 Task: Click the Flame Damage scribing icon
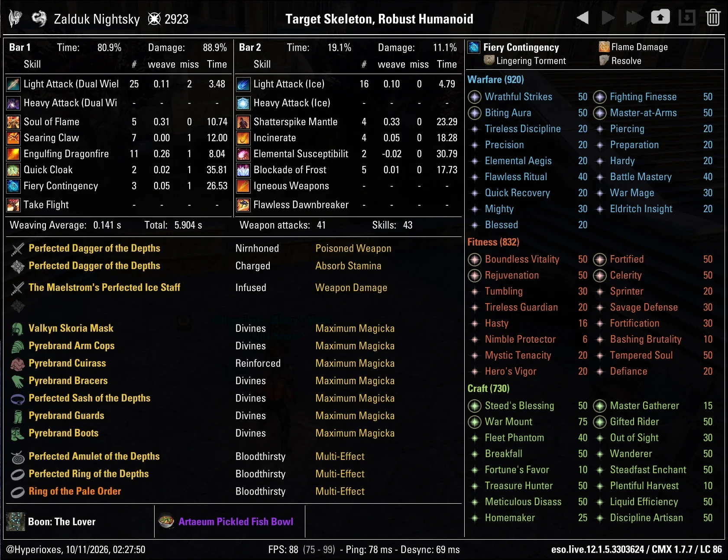[604, 47]
